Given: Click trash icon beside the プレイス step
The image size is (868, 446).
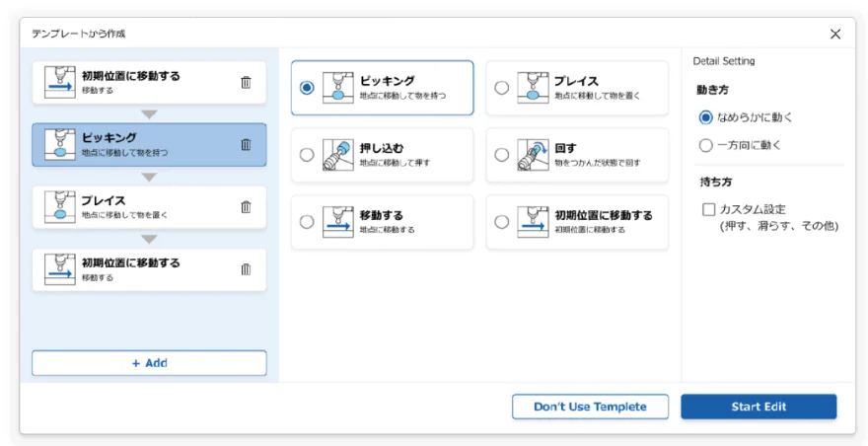Looking at the screenshot, I should [246, 207].
